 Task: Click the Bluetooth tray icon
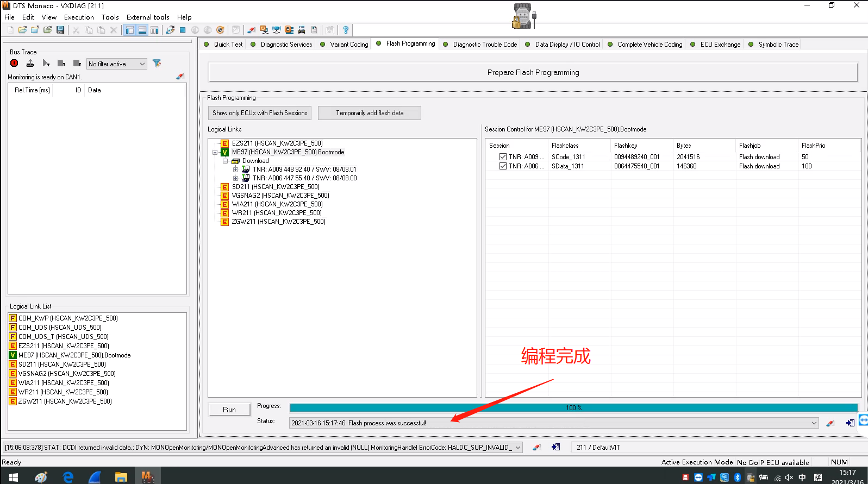click(x=738, y=477)
